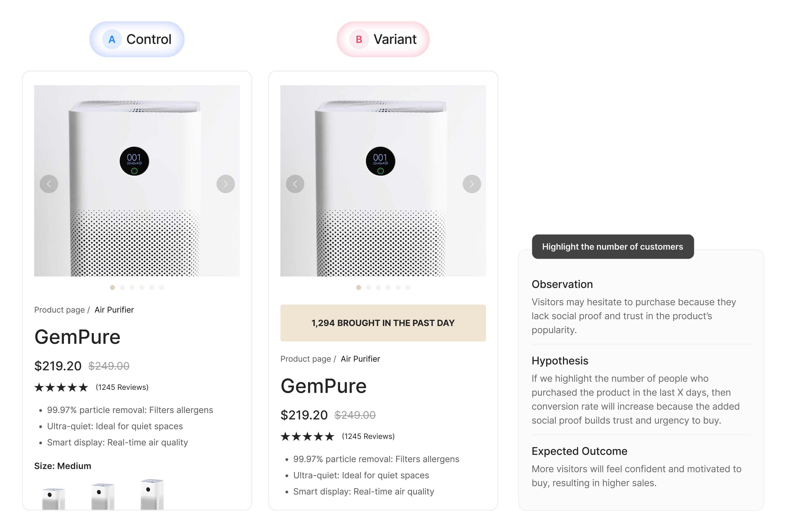Click the Air Purifier breadcrumb in Variant
Viewport: 785px width, 532px height.
(x=360, y=359)
